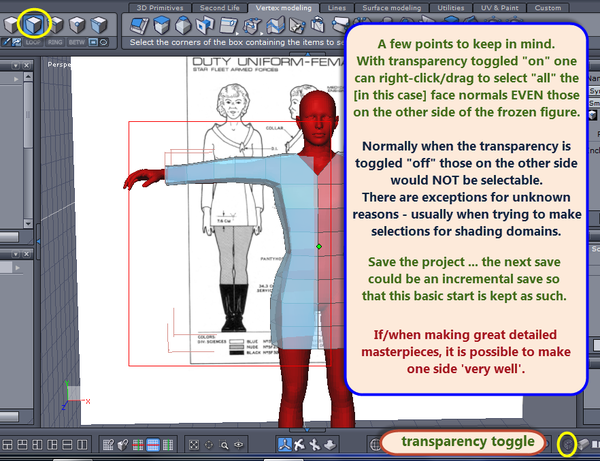Select the second manipulator tool next to highlighted one
600x461 pixels.
(x=300, y=445)
